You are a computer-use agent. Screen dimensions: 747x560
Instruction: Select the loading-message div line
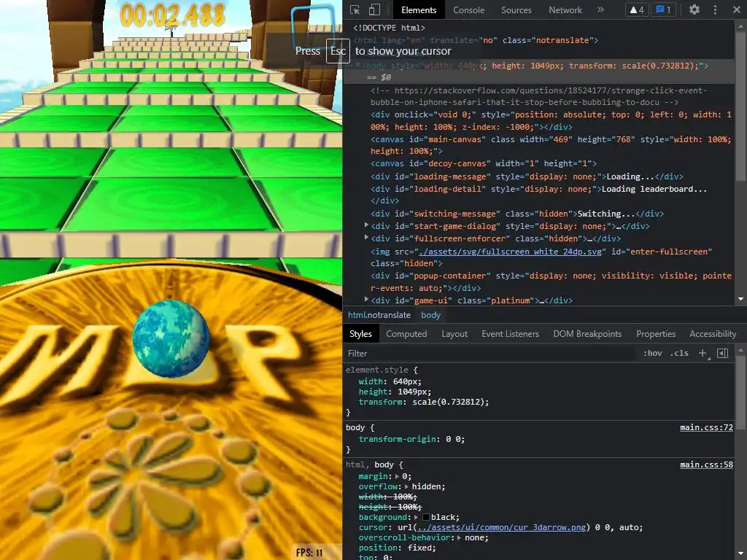coord(527,176)
